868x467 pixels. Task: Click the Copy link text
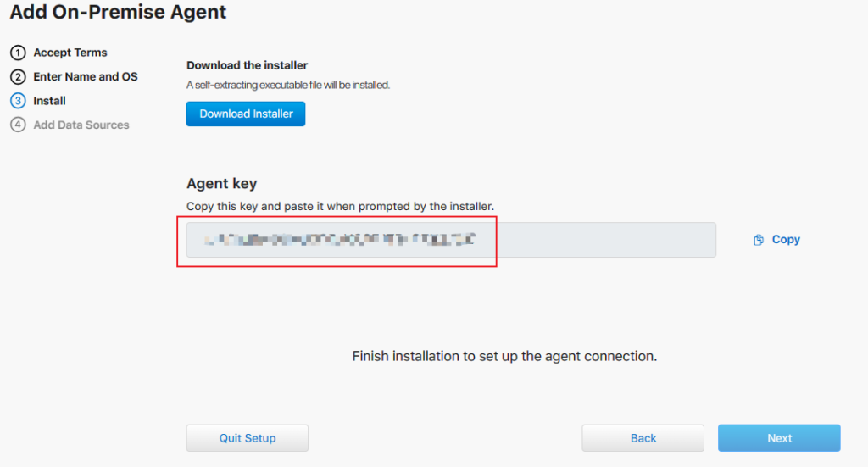click(786, 240)
